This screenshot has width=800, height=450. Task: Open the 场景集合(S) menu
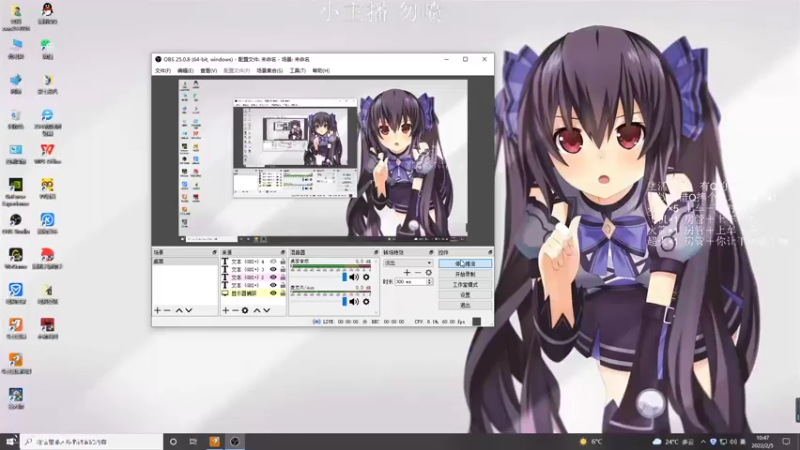click(269, 70)
